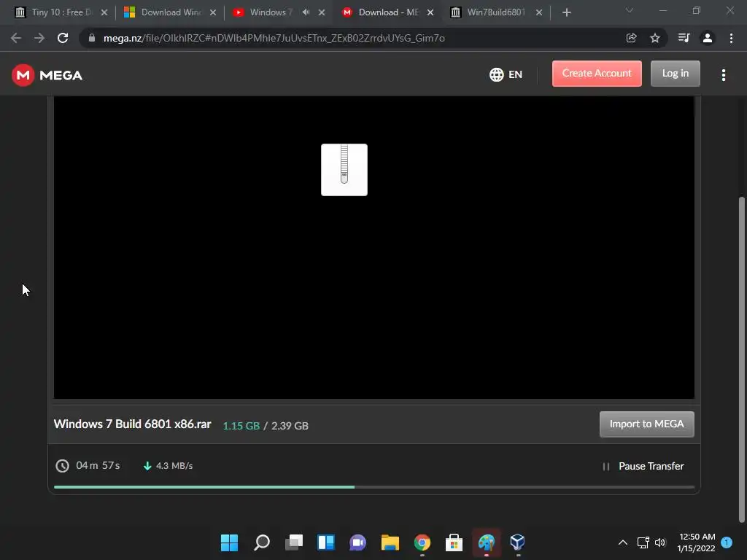Open the Windows Start menu
Viewport: 747px width, 560px height.
coord(229,542)
